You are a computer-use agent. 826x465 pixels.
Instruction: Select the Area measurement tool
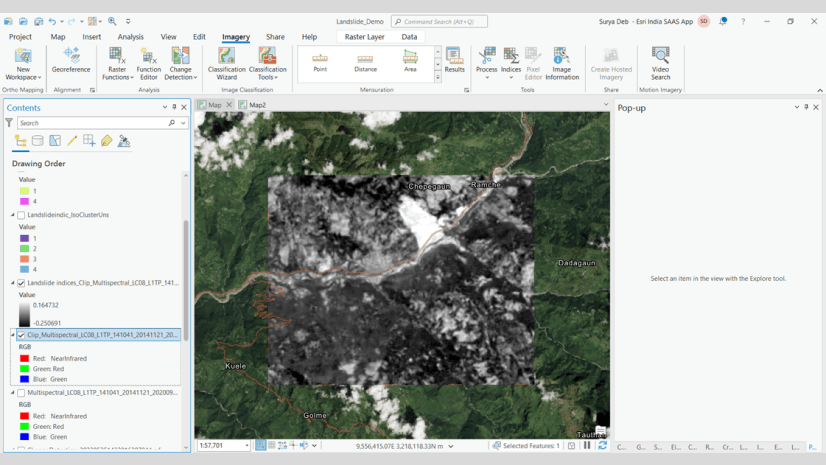410,62
